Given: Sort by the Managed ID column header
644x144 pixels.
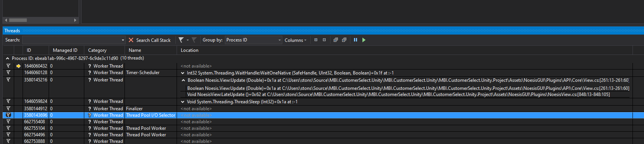Looking at the screenshot, I should [66, 50].
